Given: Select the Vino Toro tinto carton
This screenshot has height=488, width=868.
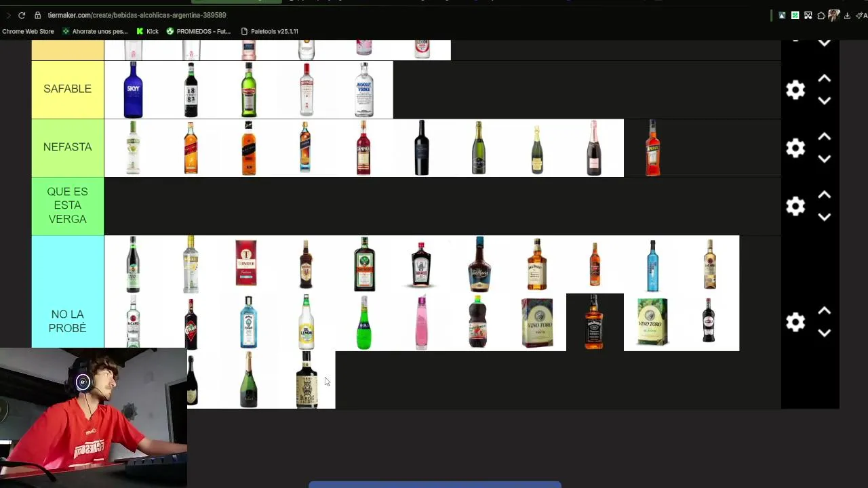Looking at the screenshot, I should pyautogui.click(x=537, y=322).
